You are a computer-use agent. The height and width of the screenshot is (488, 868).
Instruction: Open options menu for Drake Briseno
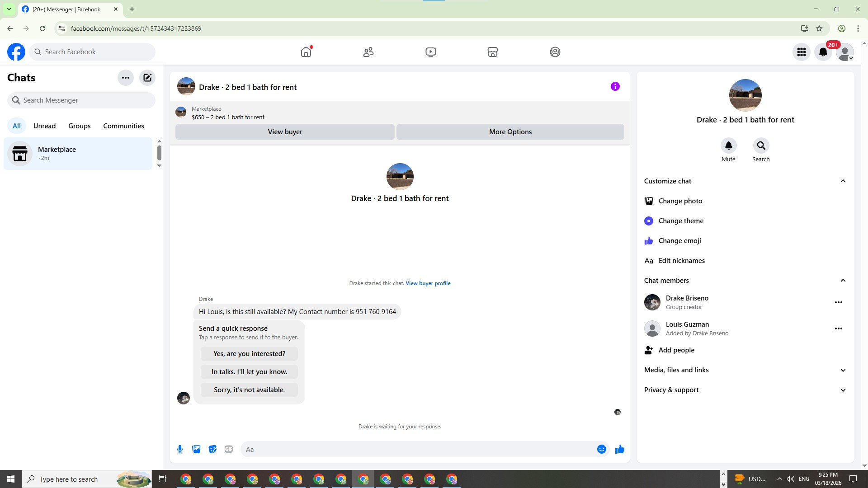838,302
